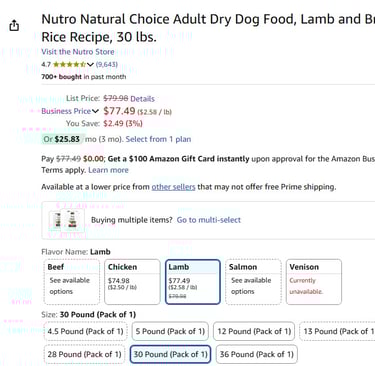
Task: Click the star rating icons
Action: (69, 64)
